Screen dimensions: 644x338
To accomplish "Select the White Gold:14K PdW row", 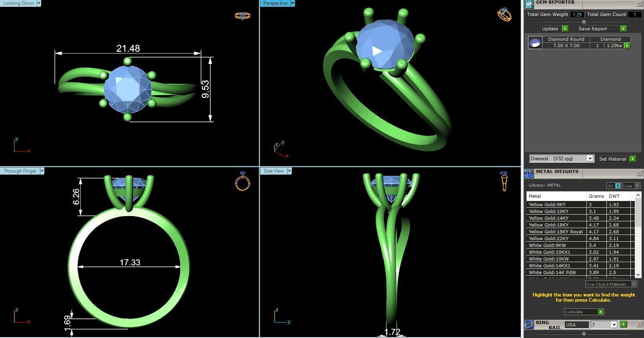I will tap(580, 272).
